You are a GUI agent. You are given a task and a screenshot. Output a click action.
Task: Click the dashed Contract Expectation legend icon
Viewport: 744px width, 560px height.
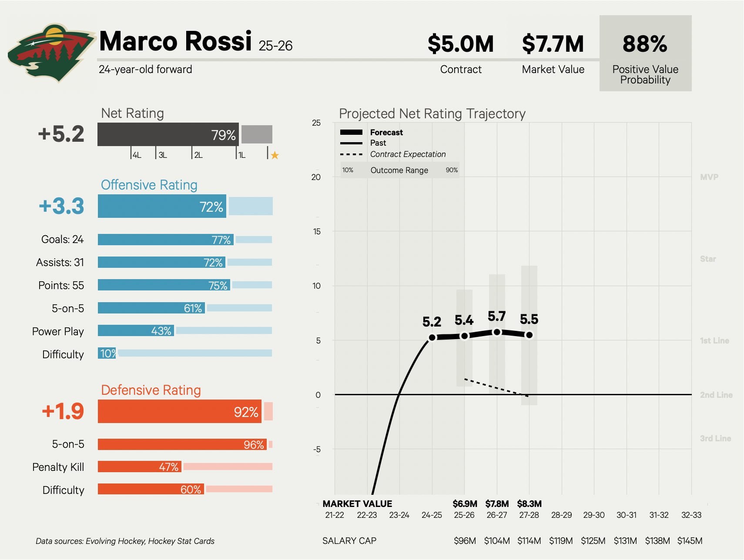pyautogui.click(x=351, y=154)
